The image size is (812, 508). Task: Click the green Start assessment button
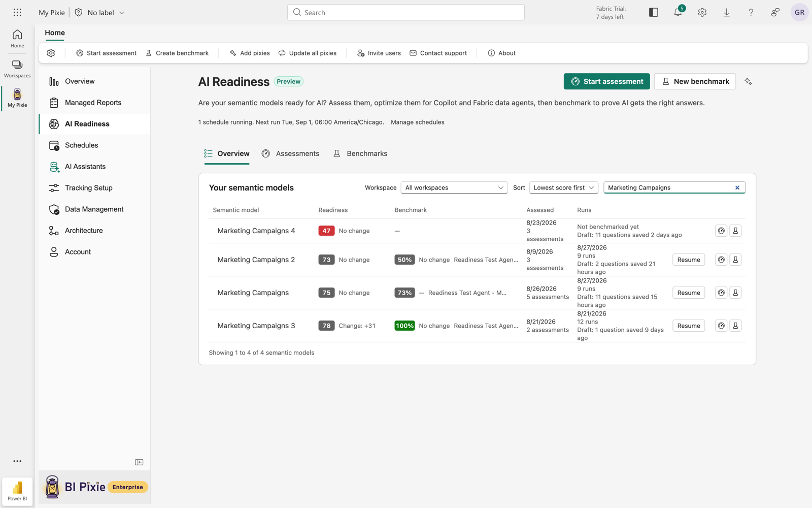click(606, 81)
